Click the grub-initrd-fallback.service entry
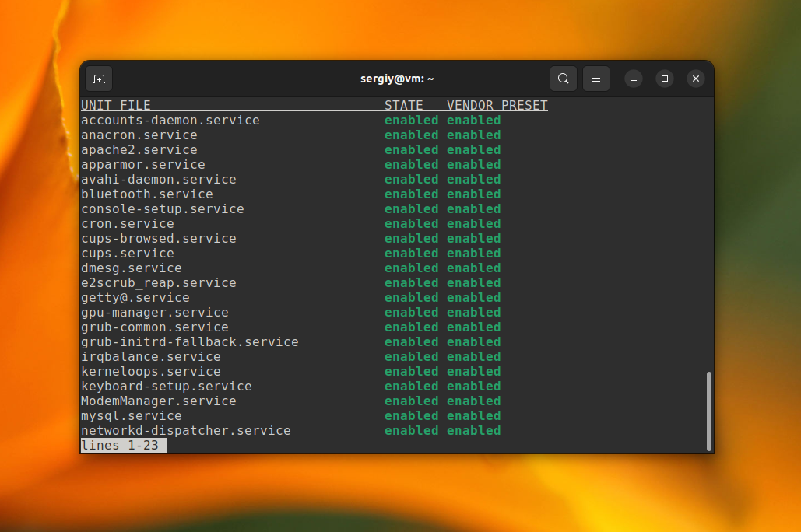Screen dimensions: 801x532 pyautogui.click(x=190, y=341)
